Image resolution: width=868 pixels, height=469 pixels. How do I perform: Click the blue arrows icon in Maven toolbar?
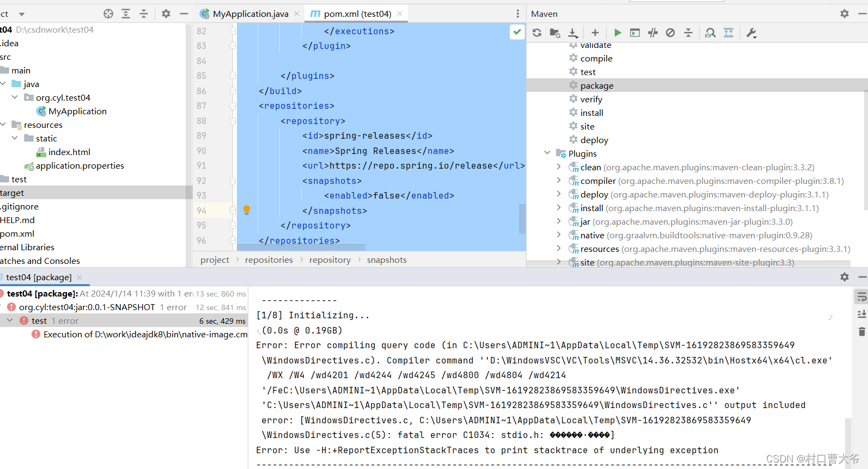729,33
